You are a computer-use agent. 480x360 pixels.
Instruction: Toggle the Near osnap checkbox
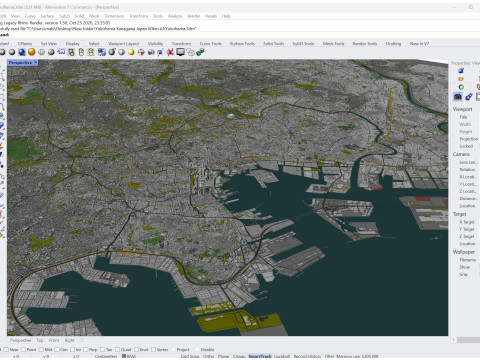pos(6,350)
